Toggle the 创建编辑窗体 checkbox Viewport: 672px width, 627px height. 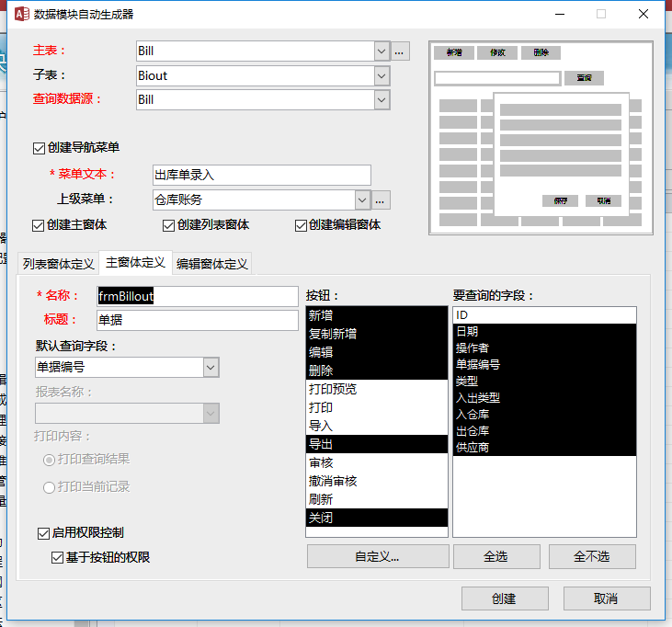(x=301, y=225)
